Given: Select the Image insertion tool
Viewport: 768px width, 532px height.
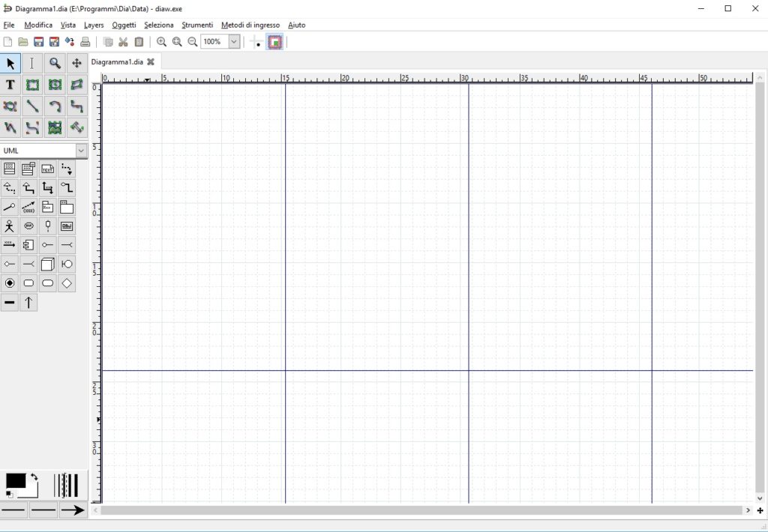Looking at the screenshot, I should pyautogui.click(x=55, y=127).
